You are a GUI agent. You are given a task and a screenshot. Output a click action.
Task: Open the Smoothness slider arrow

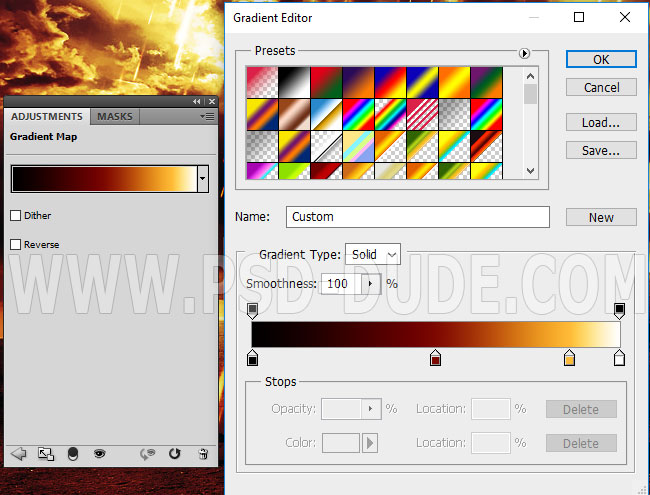371,284
